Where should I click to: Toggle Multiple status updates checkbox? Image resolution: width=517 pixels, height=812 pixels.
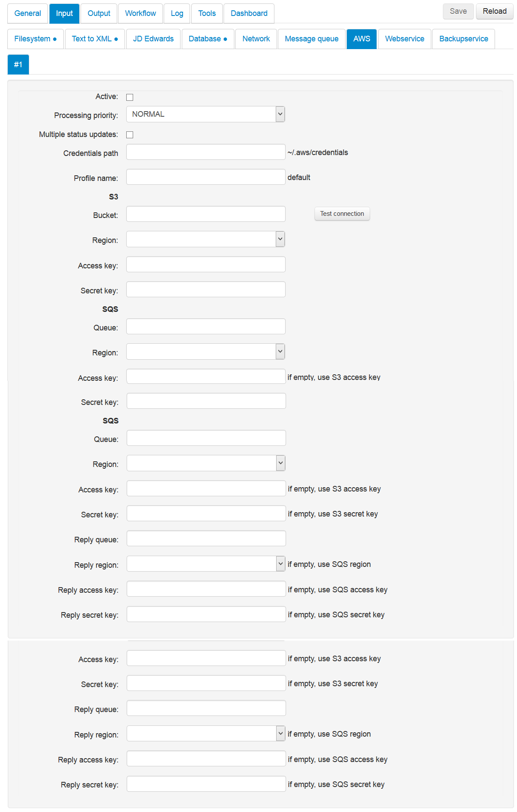click(x=130, y=135)
